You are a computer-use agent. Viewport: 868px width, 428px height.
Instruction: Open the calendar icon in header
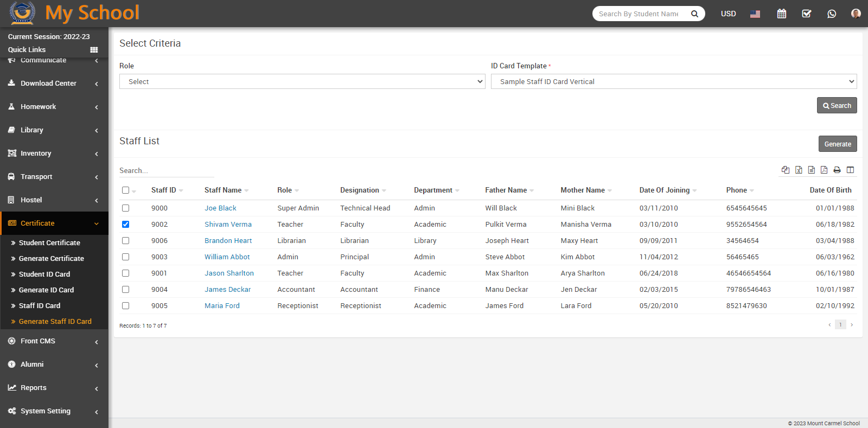(x=781, y=14)
